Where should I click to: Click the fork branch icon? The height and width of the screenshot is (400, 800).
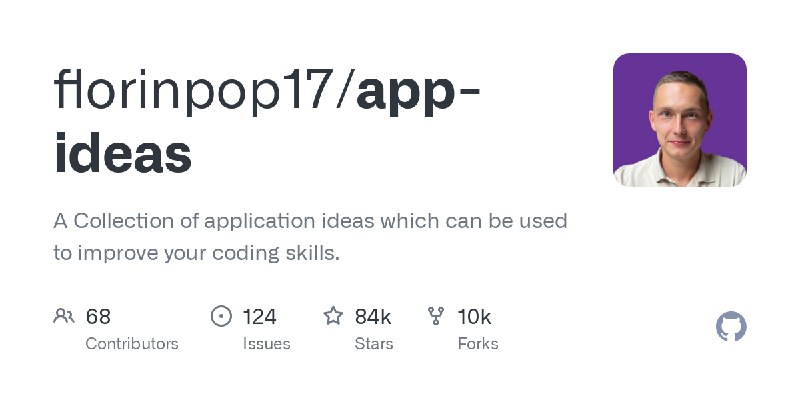(x=436, y=316)
